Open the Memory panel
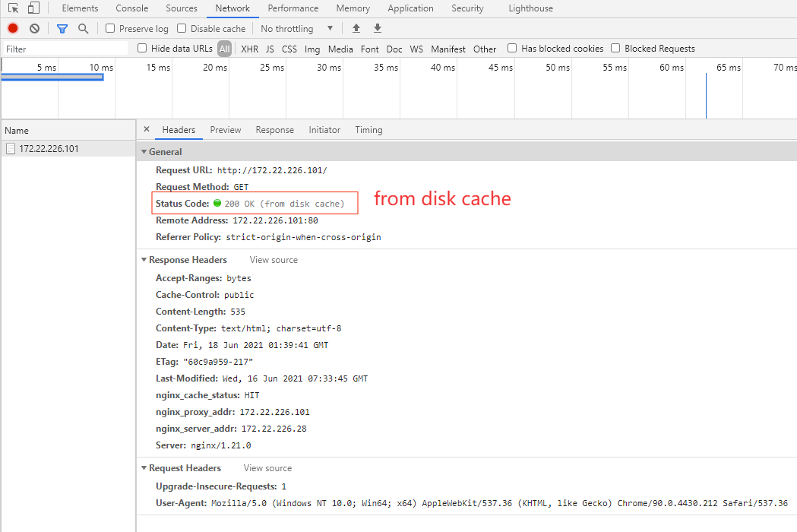The image size is (797, 532). 353,8
